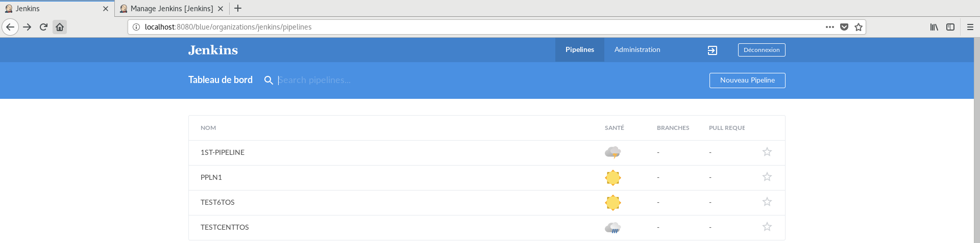Click the Déconnexion button
Screen dimensions: 980x243
tap(761, 50)
